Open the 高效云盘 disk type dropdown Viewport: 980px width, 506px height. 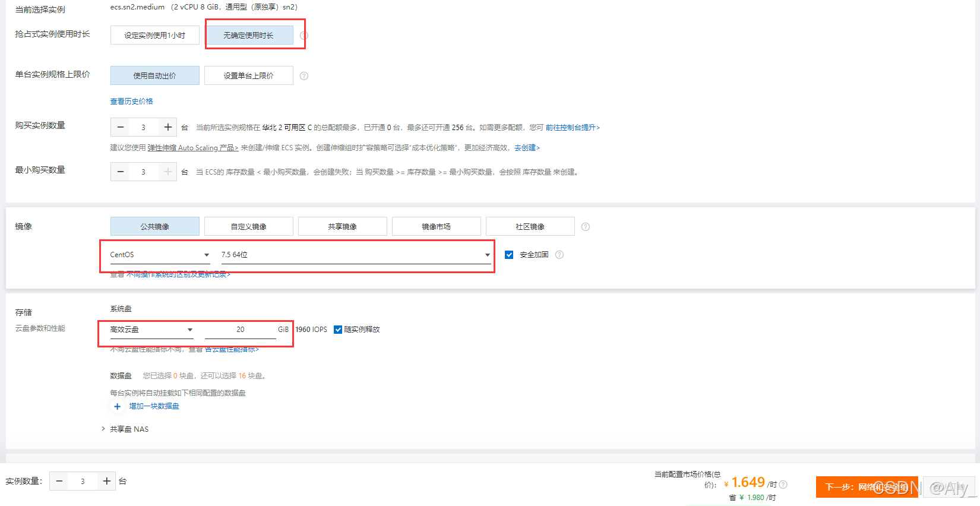point(151,330)
